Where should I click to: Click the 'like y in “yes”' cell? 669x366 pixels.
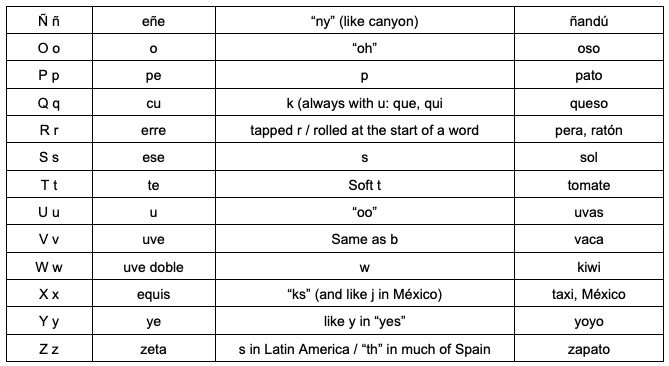365,321
